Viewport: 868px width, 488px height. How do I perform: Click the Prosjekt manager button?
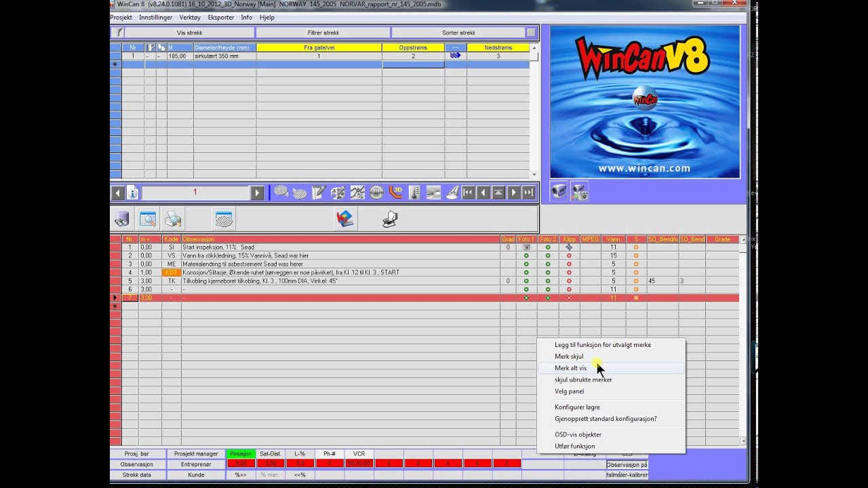coord(196,454)
